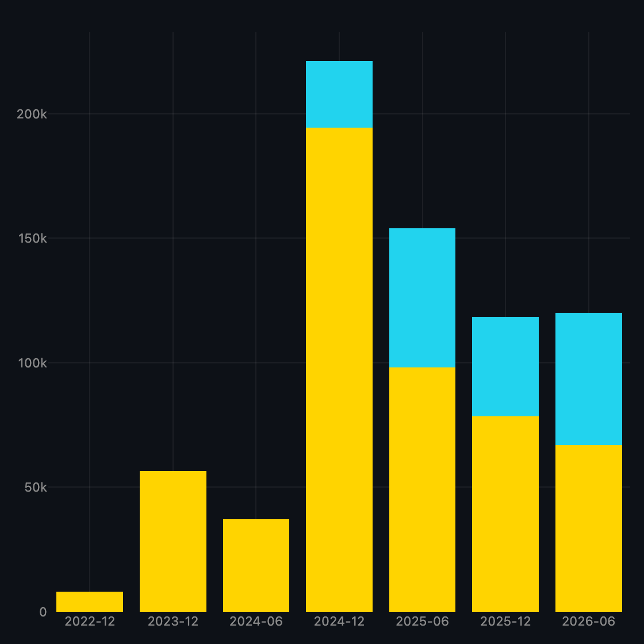Screen dimensions: 644x644
Task: Click the cyan segment of the 2026-06 bar
Action: click(x=589, y=379)
